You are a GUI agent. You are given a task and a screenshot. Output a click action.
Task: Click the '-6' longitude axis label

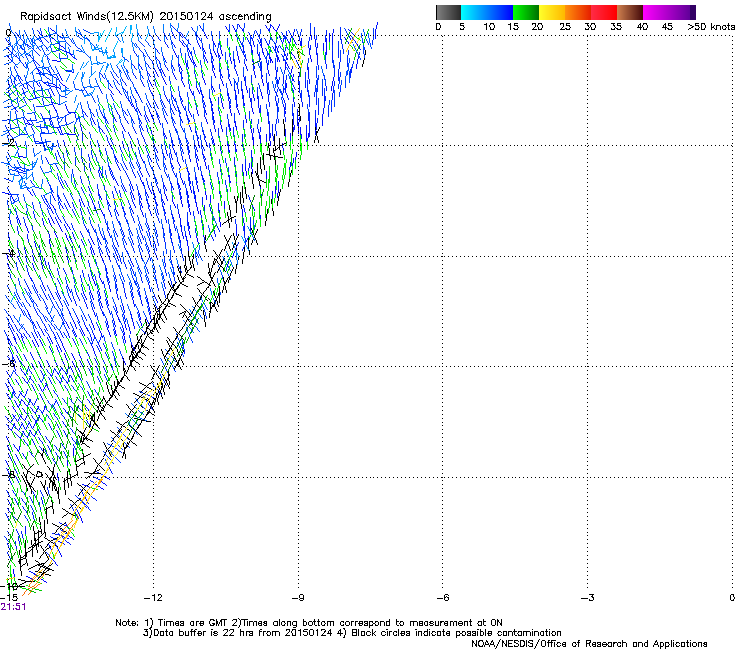coord(443,598)
